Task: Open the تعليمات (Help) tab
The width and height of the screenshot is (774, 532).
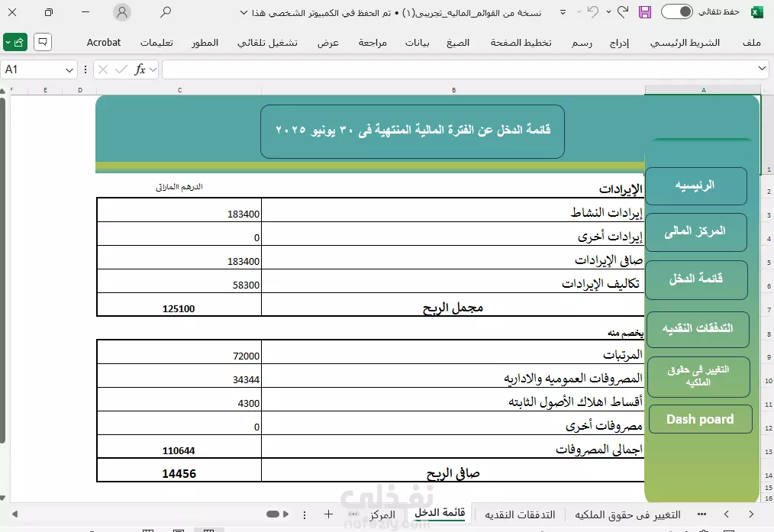Action: tap(156, 43)
